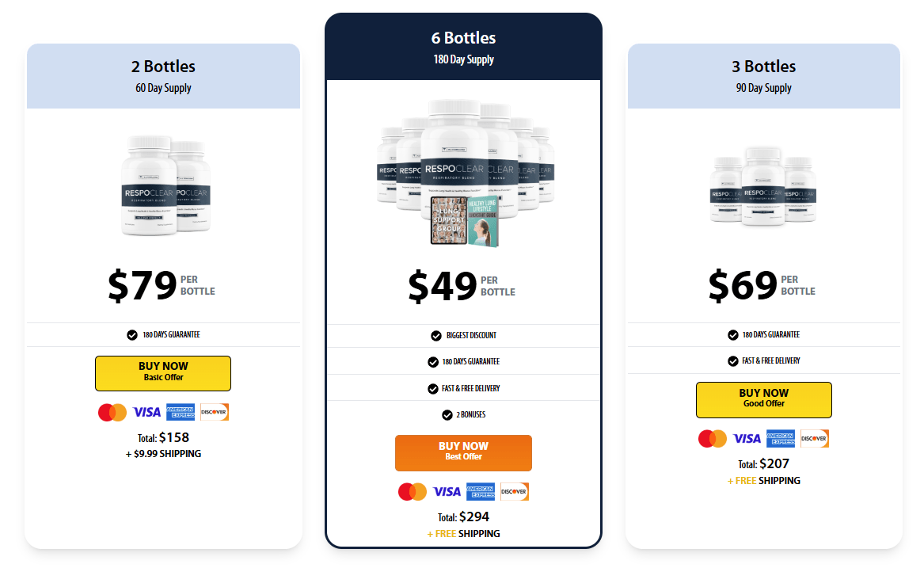
Task: Click checkmark beside Fast & Free Delivery, 3 Bottles
Action: pos(733,360)
